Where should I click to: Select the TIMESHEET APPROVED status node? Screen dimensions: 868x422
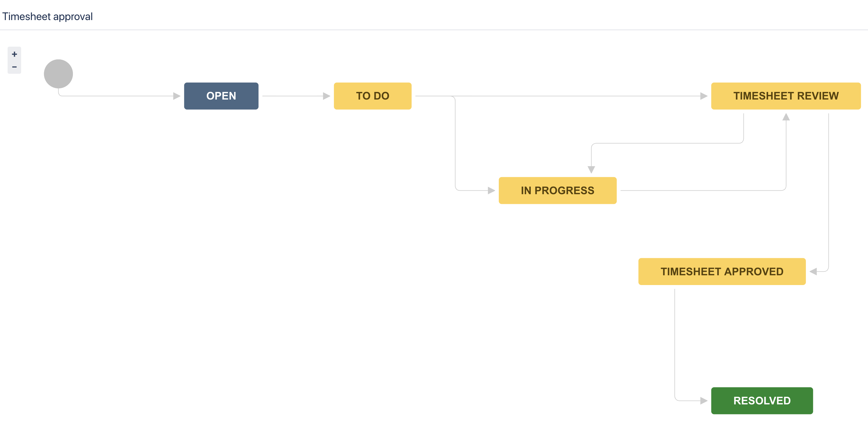tap(722, 272)
